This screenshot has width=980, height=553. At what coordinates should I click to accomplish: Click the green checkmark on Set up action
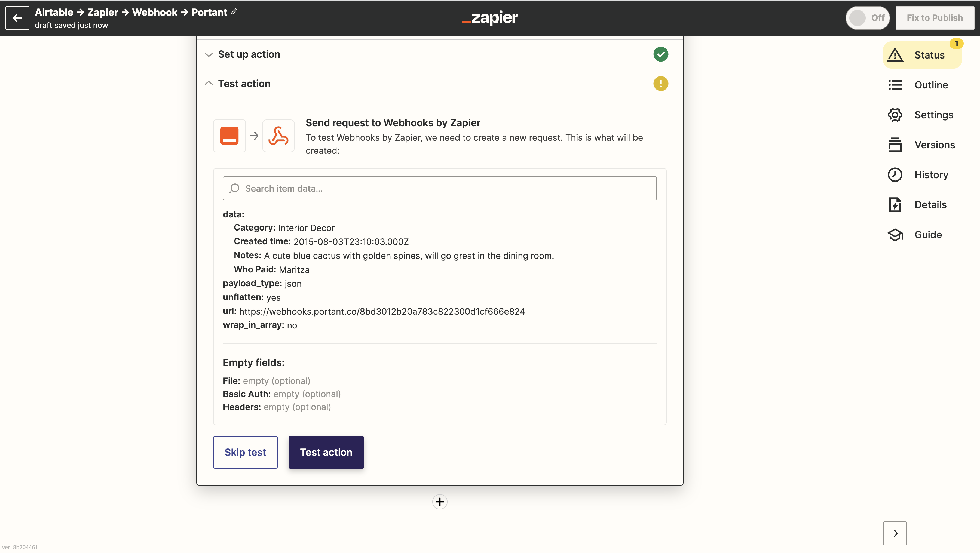660,54
